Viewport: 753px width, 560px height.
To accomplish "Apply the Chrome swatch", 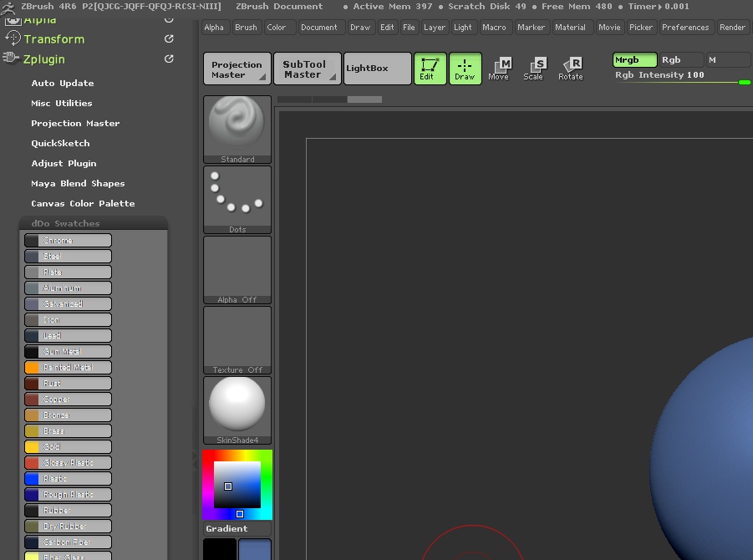I will [69, 240].
